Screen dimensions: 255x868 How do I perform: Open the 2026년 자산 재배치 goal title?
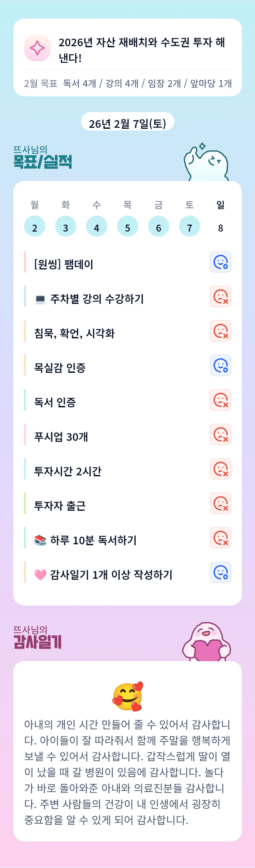[142, 50]
